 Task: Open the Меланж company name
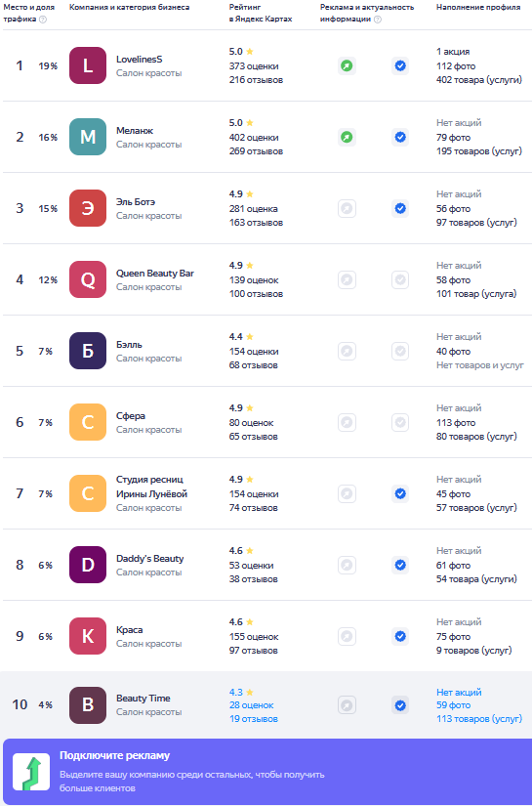pos(135,131)
